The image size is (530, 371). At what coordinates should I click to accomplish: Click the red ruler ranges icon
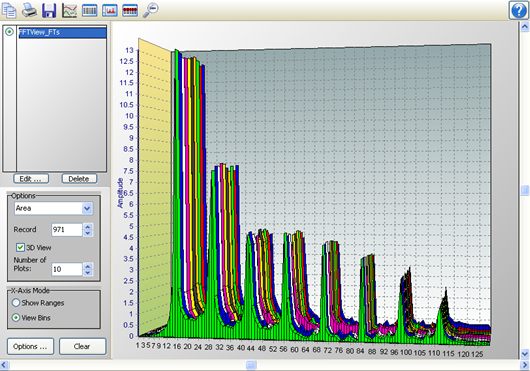tap(130, 10)
